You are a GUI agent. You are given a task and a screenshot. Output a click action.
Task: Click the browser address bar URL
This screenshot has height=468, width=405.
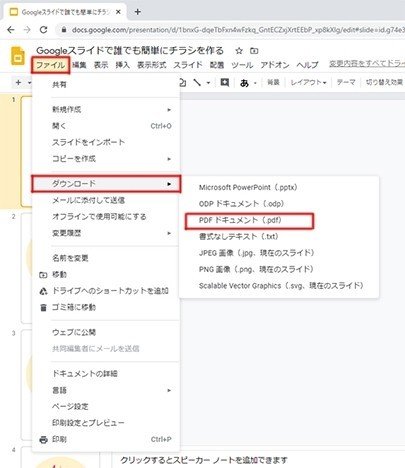(x=238, y=30)
